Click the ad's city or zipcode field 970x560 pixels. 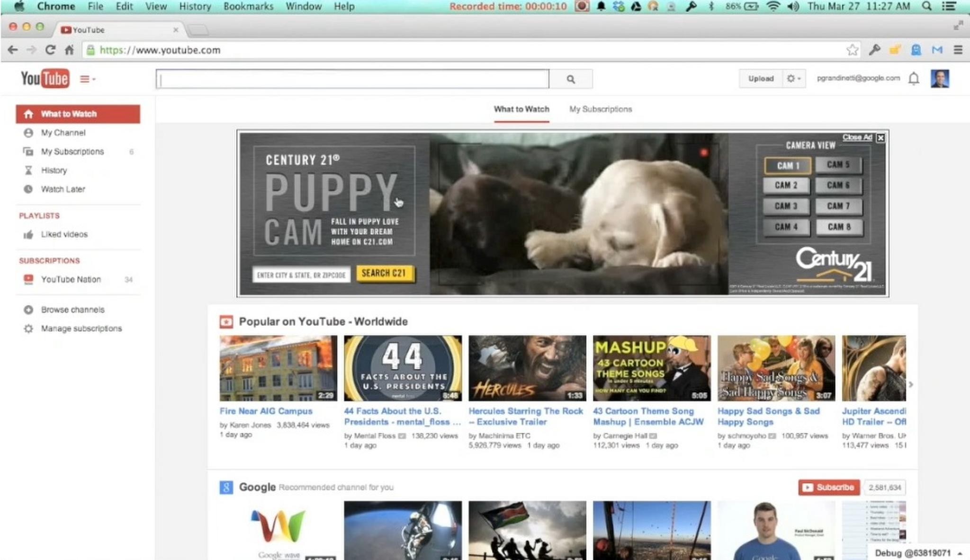[301, 275]
